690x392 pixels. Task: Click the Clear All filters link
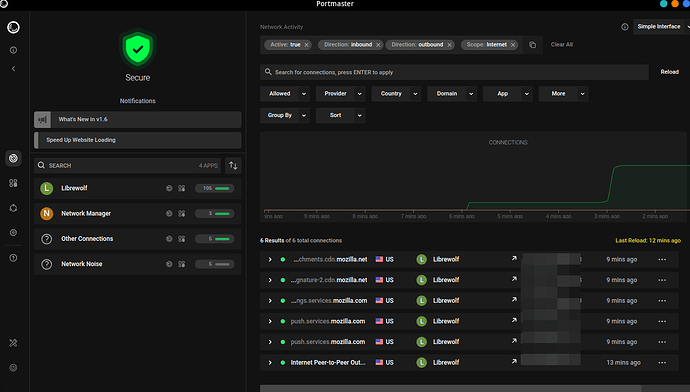pos(562,44)
